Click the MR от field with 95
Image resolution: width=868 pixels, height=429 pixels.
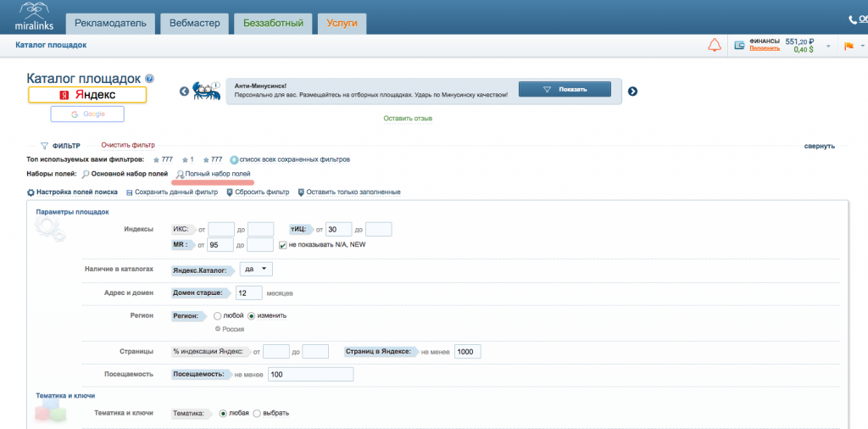(x=220, y=245)
